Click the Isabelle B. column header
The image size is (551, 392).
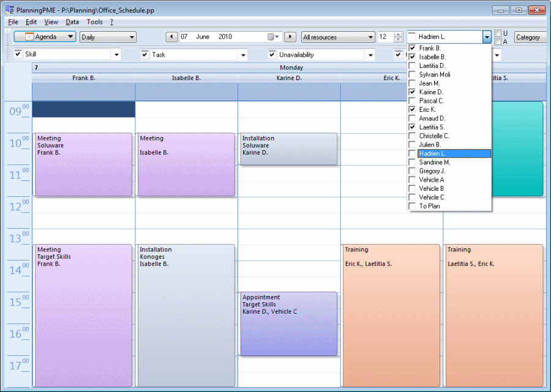click(x=186, y=78)
